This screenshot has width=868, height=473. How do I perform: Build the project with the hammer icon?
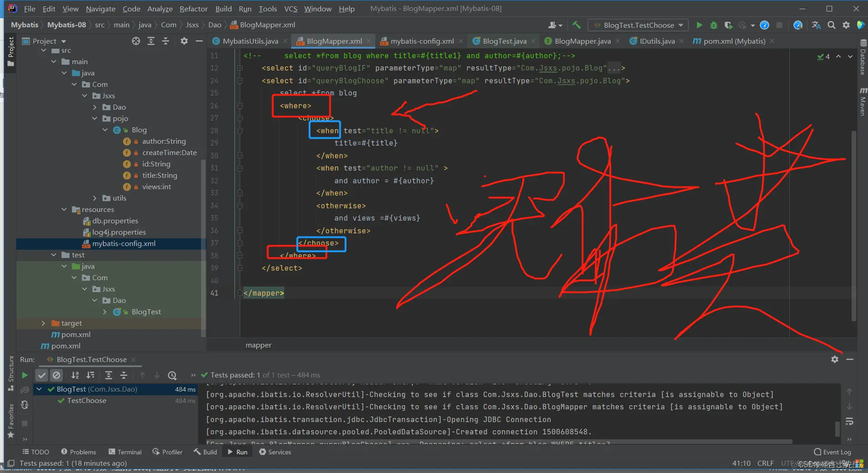[x=576, y=25]
